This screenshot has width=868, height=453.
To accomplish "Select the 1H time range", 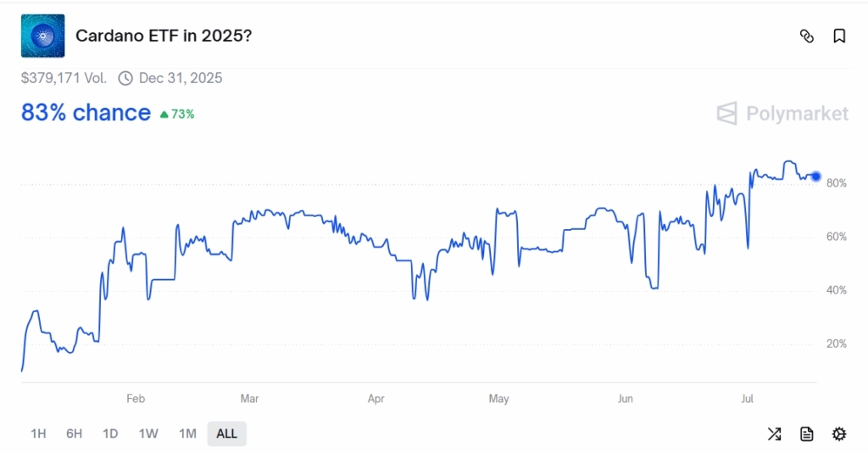I will [x=38, y=434].
